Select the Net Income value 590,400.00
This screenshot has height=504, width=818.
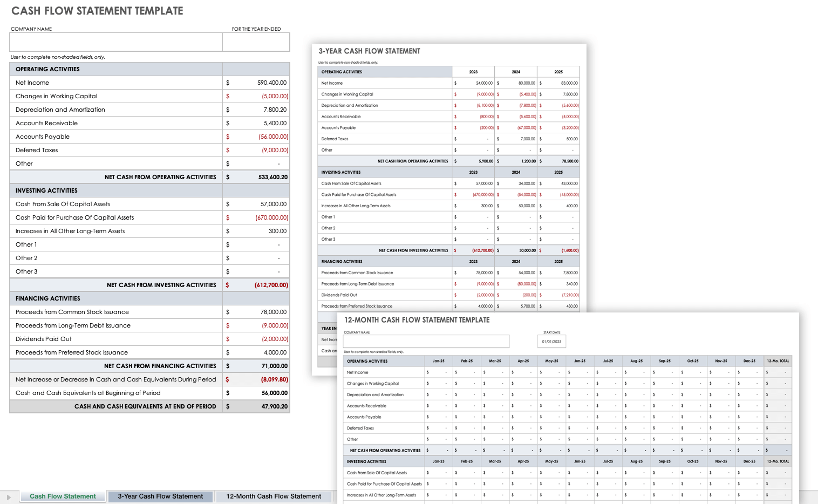coord(272,83)
